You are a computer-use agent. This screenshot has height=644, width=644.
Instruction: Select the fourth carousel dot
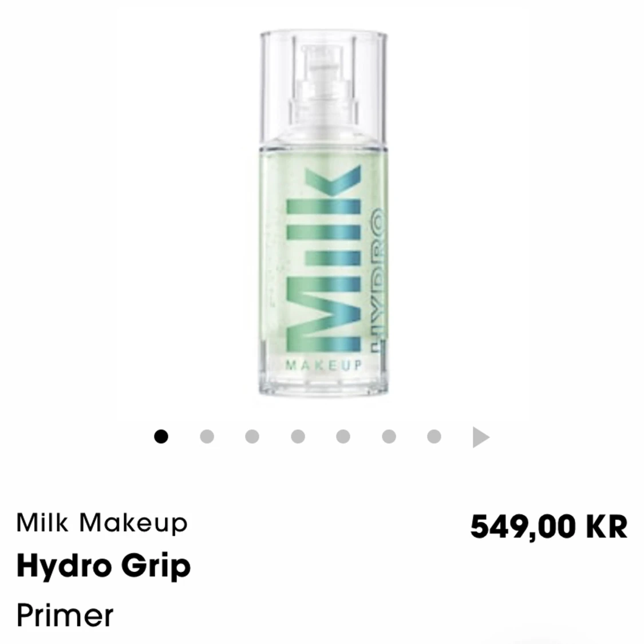coord(298,436)
